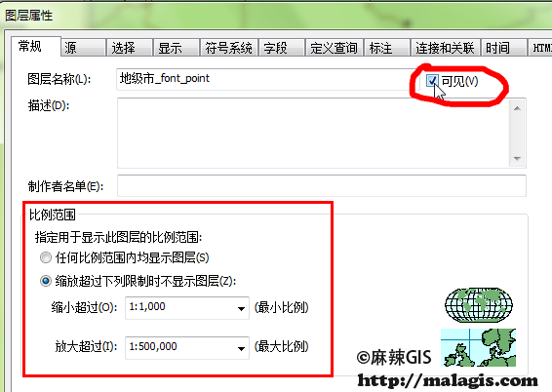Open the 显示 tab
The image size is (552, 392).
click(x=177, y=48)
